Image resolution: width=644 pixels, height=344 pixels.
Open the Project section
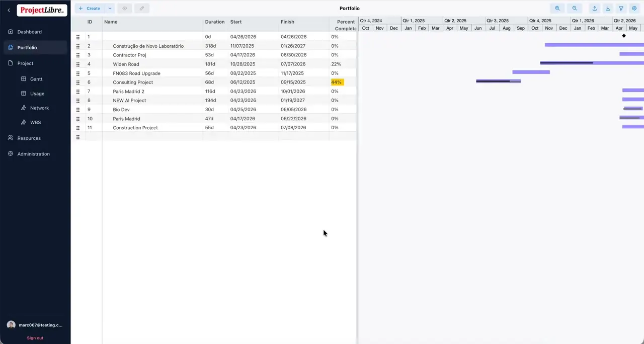[x=25, y=63]
